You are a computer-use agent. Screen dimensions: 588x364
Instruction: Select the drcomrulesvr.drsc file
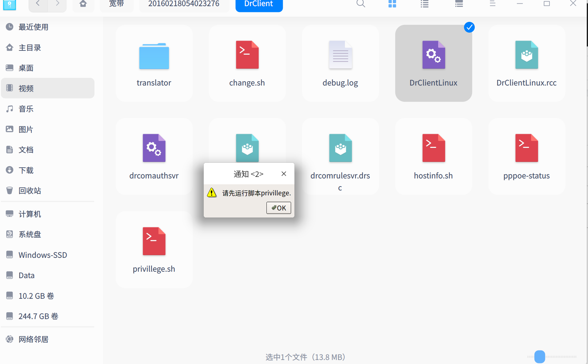(340, 156)
